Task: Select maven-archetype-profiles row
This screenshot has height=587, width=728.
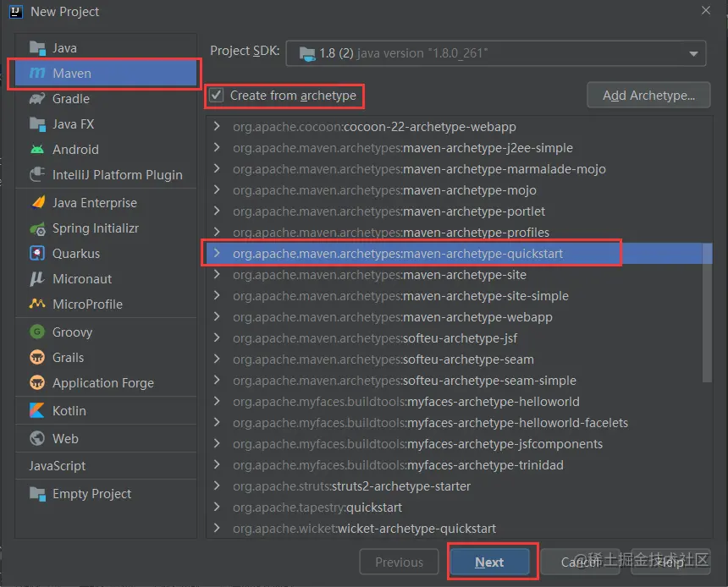Action: click(459, 232)
